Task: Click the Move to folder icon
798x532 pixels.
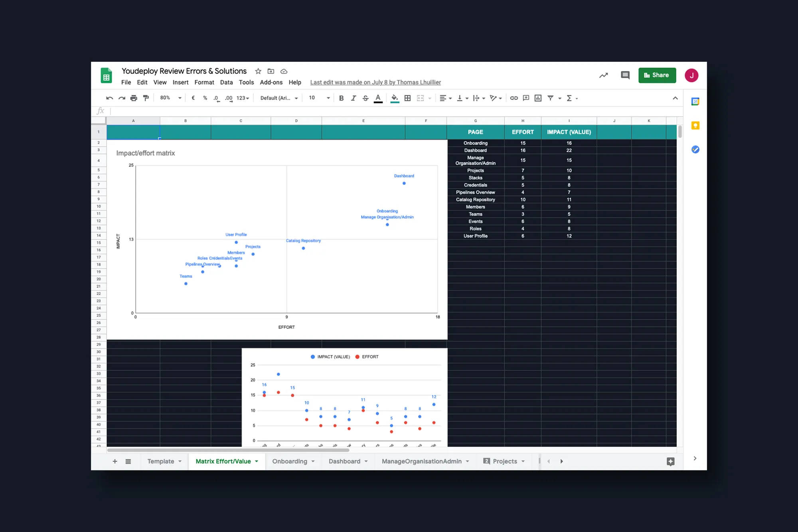Action: (271, 71)
